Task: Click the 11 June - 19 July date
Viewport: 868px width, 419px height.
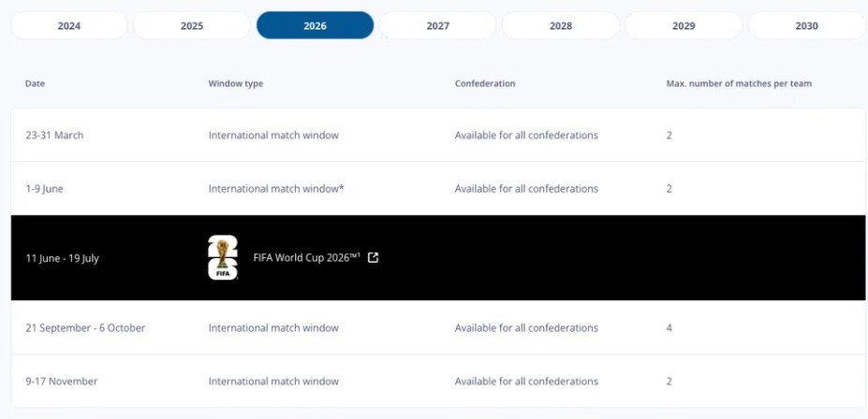Action: tap(62, 259)
